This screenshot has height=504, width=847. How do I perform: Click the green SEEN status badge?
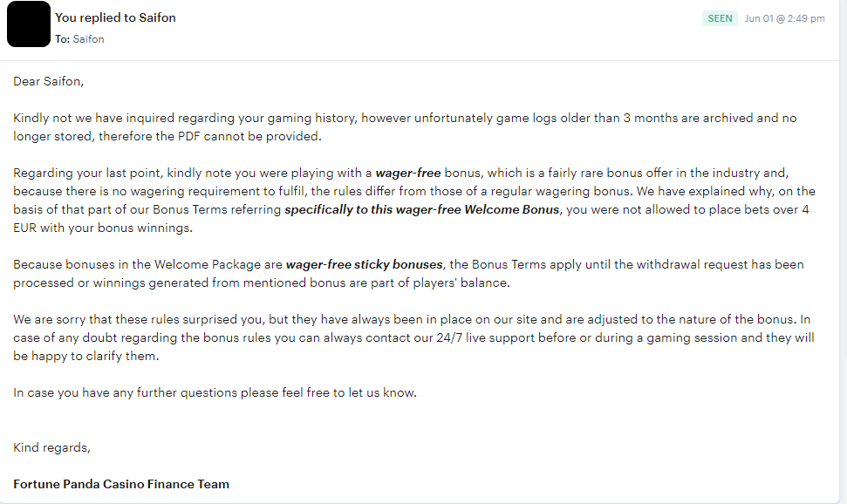(720, 18)
